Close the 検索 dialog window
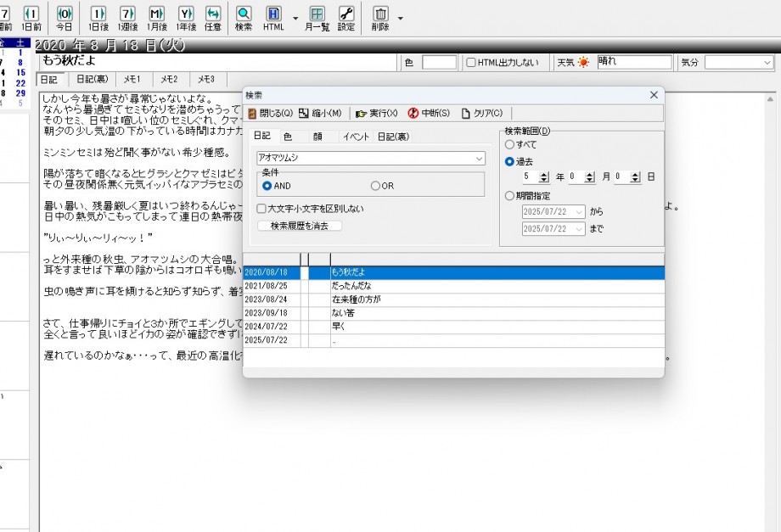 tap(654, 95)
